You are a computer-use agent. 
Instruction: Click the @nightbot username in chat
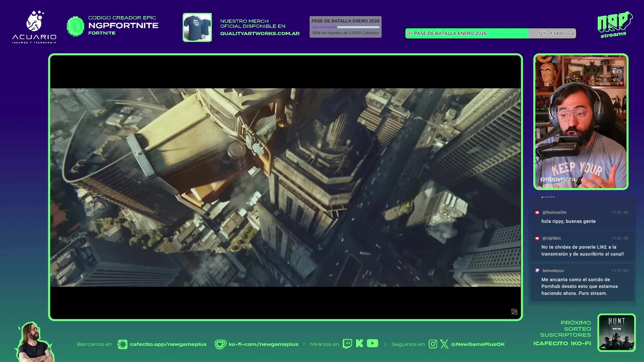(551, 238)
